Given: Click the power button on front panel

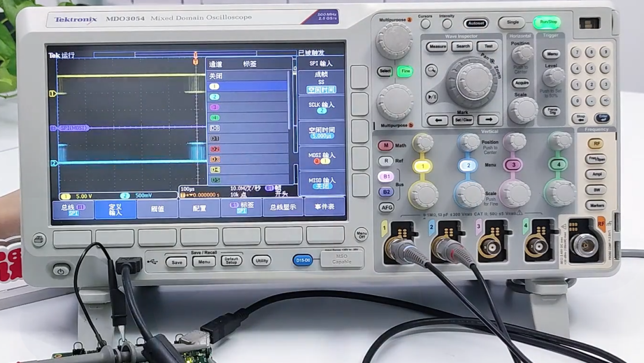Looking at the screenshot, I should (61, 270).
